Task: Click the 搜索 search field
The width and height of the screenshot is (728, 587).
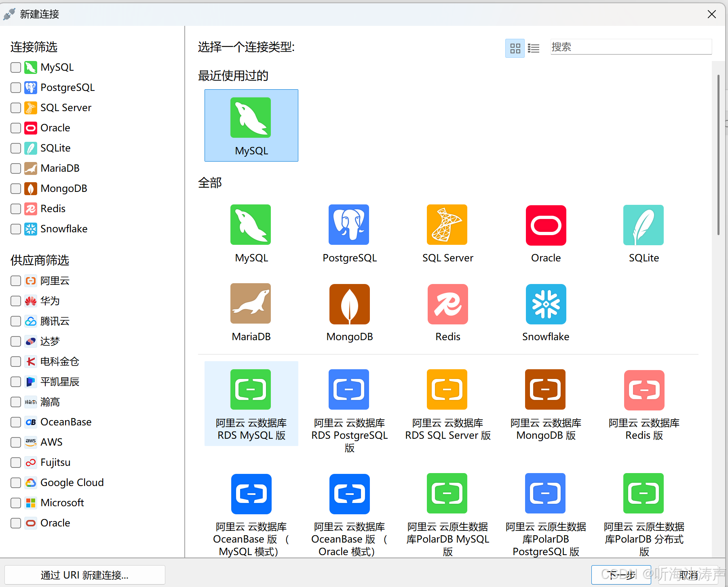Action: pos(631,47)
